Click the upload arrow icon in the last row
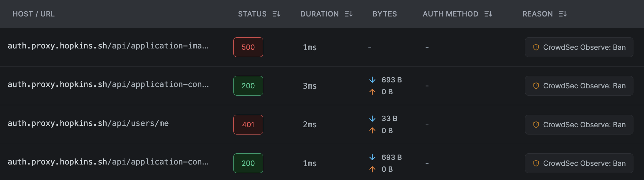The height and width of the screenshot is (180, 644). (372, 169)
